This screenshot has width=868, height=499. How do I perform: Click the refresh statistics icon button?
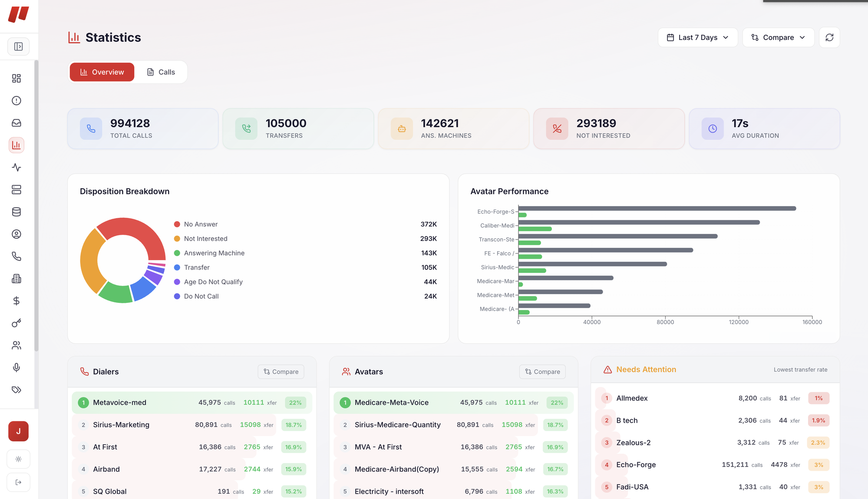[x=829, y=37]
